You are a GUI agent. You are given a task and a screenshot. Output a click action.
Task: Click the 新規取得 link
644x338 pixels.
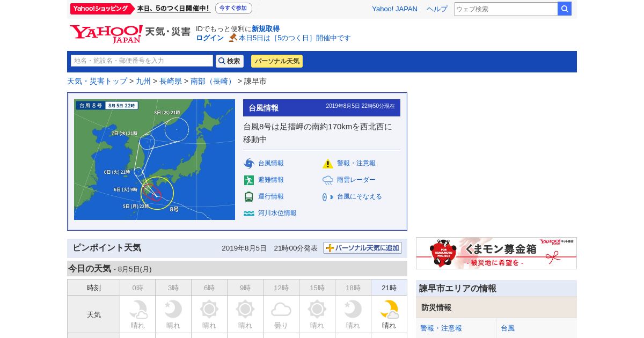pyautogui.click(x=266, y=29)
